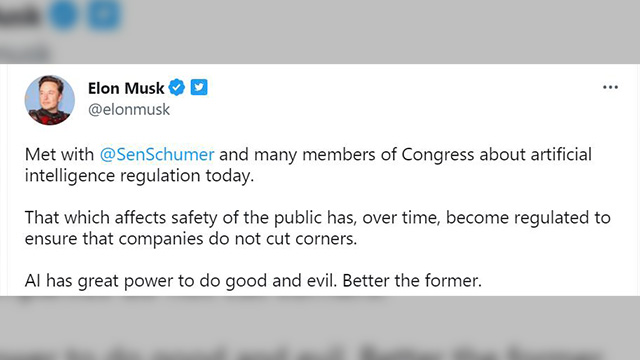Screen dimensions: 640x360
Task: Click the blurred blue circle badge at top
Action: click(64, 14)
